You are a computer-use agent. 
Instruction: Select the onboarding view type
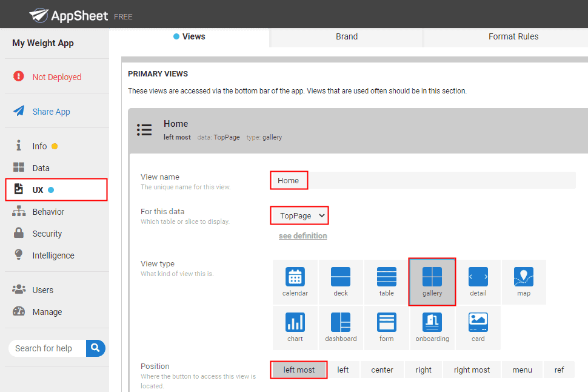click(x=432, y=328)
